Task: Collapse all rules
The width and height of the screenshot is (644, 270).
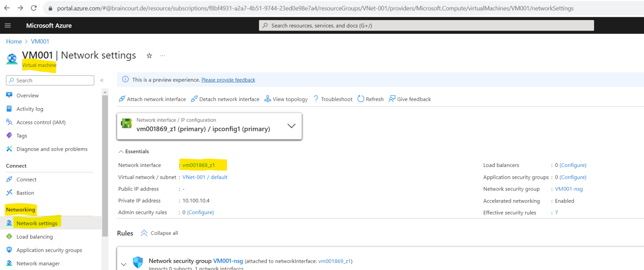Action: point(159,233)
